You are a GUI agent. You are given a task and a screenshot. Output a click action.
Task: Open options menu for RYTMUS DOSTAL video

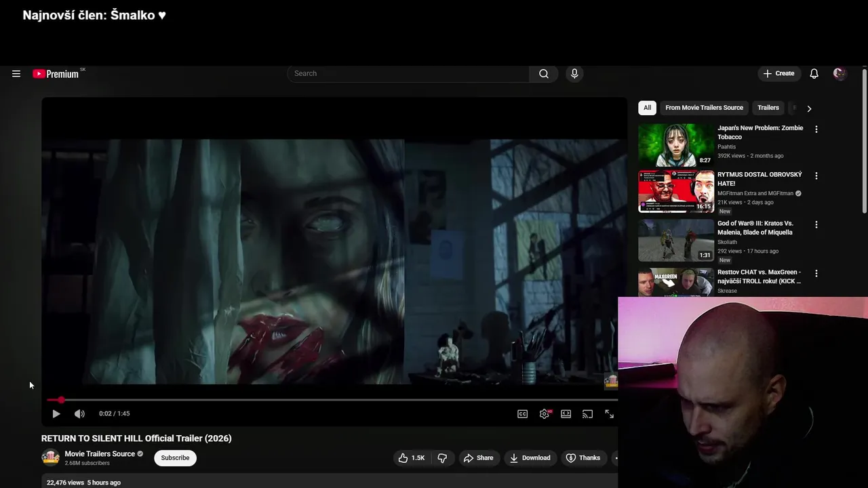pos(816,176)
